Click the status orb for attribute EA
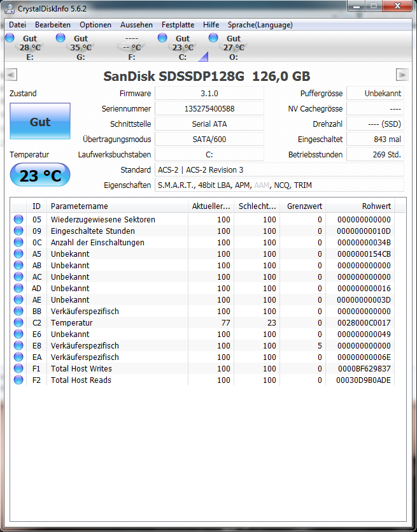417x532 pixels. click(18, 357)
